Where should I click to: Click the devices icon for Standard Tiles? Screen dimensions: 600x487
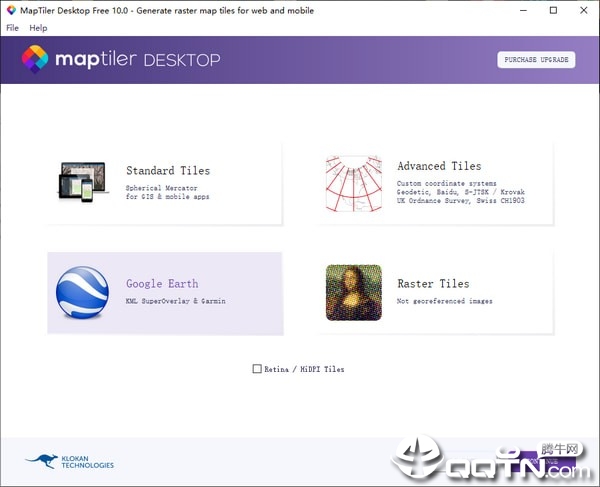(83, 182)
